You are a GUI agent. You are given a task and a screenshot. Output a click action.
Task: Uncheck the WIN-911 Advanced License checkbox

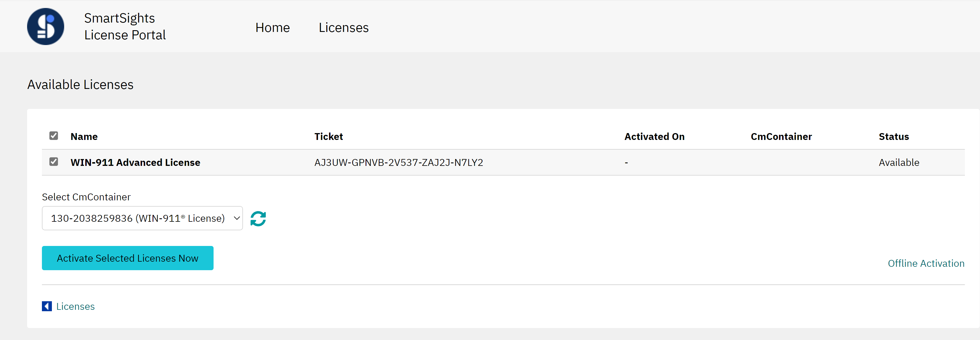click(x=54, y=162)
